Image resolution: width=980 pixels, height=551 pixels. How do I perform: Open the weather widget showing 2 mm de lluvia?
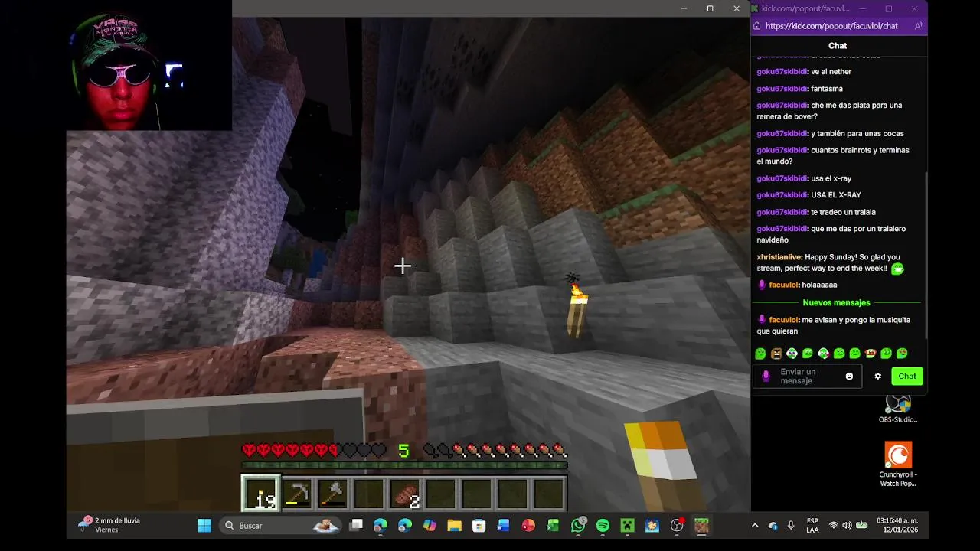(x=109, y=525)
